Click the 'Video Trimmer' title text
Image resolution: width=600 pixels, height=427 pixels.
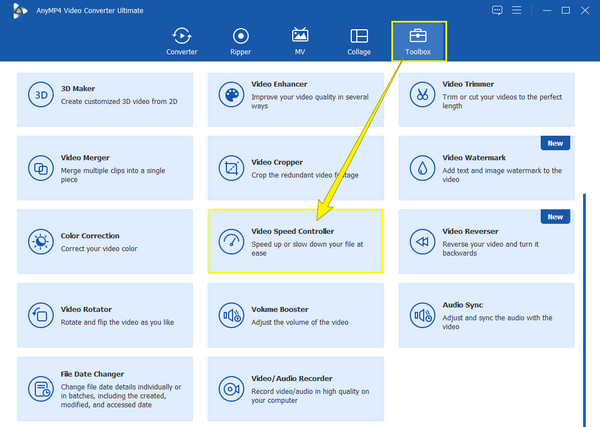coord(468,84)
